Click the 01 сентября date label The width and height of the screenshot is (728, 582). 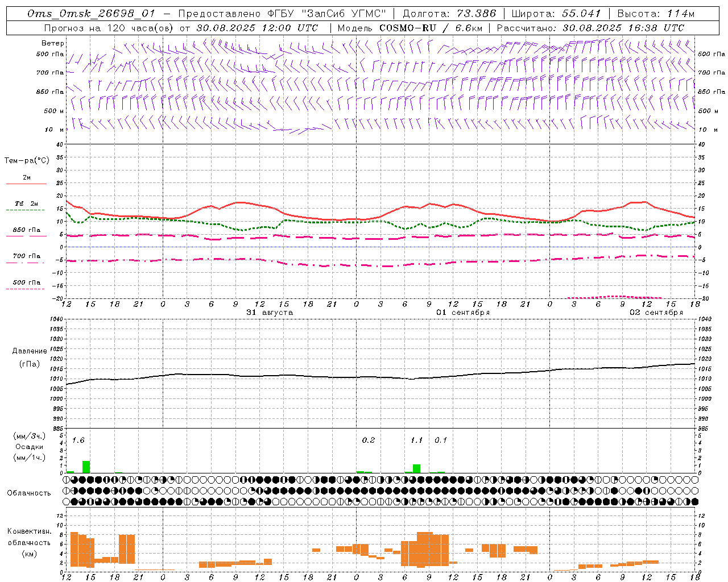pos(463,313)
